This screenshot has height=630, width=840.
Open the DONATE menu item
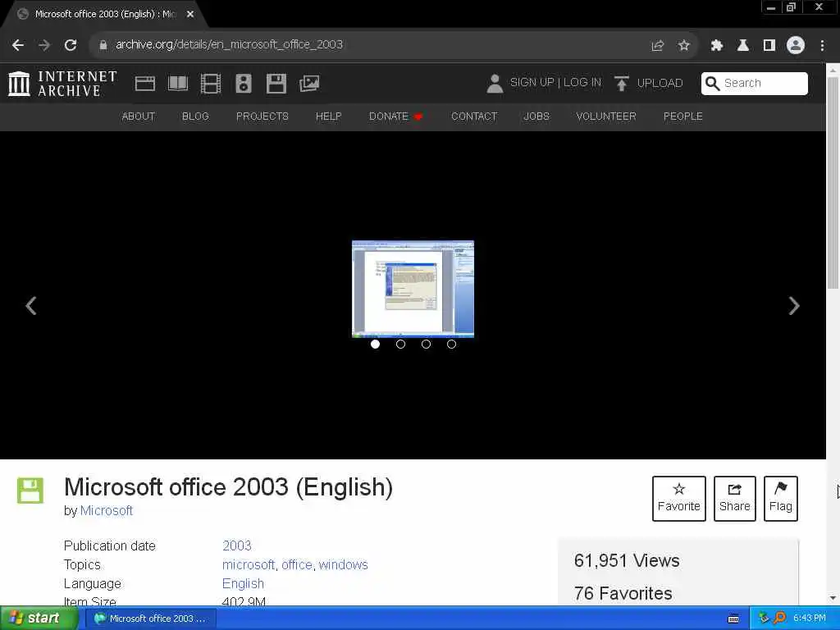(396, 116)
